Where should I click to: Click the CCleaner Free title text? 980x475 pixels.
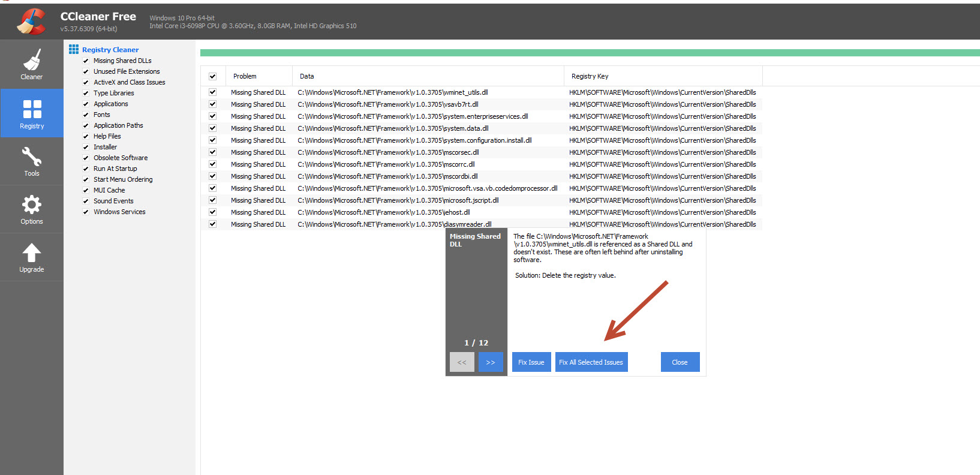click(98, 17)
